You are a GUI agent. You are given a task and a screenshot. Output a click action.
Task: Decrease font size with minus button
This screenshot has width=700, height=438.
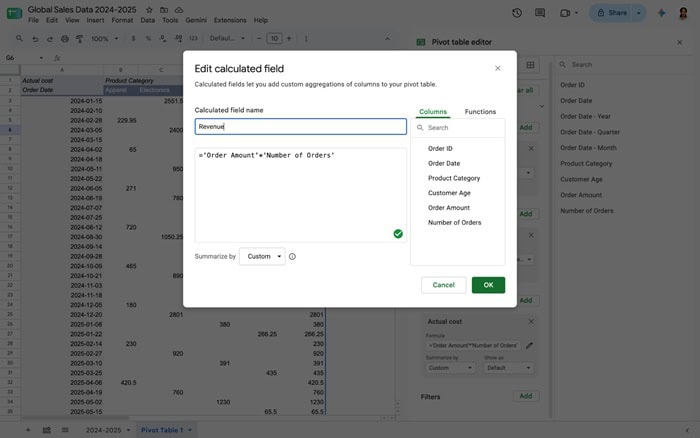pyautogui.click(x=259, y=39)
